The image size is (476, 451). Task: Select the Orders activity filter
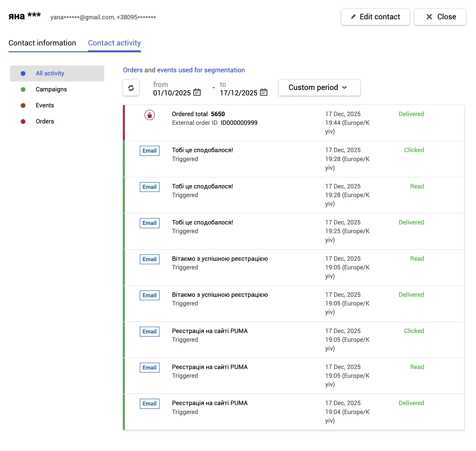click(45, 121)
